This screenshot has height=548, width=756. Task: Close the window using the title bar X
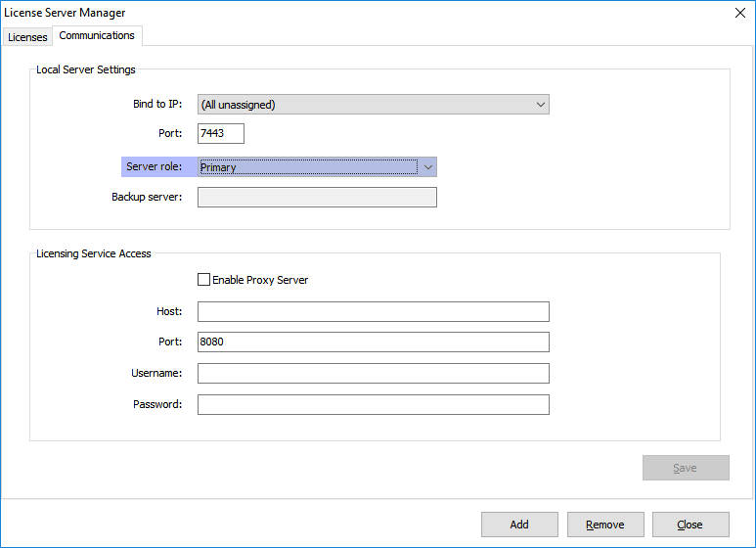pyautogui.click(x=739, y=13)
